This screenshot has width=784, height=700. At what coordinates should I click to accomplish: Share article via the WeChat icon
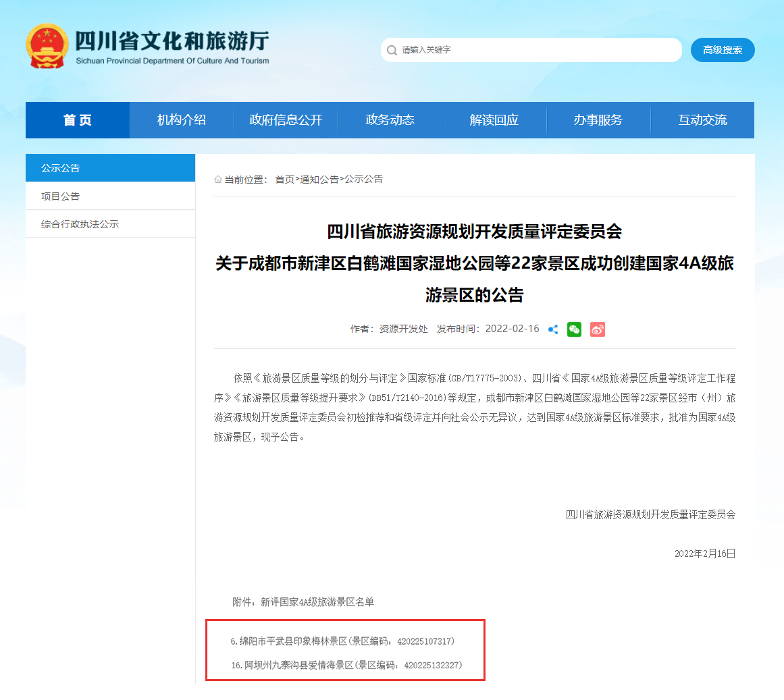click(574, 329)
